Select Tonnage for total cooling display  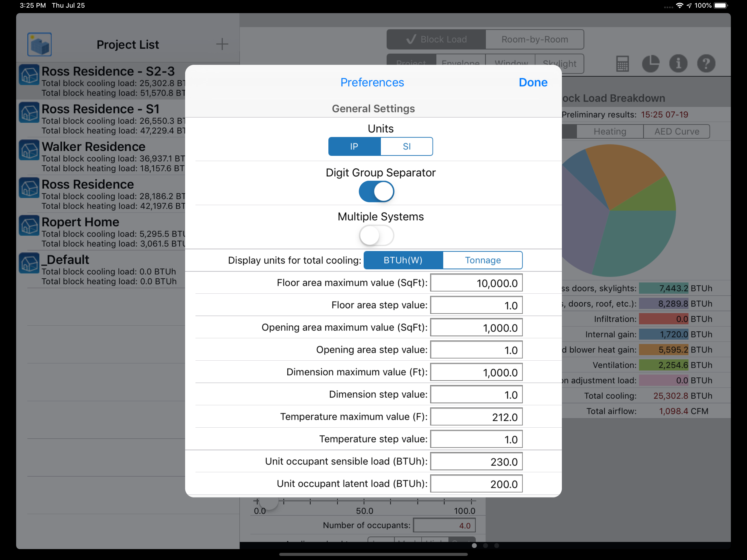(482, 260)
